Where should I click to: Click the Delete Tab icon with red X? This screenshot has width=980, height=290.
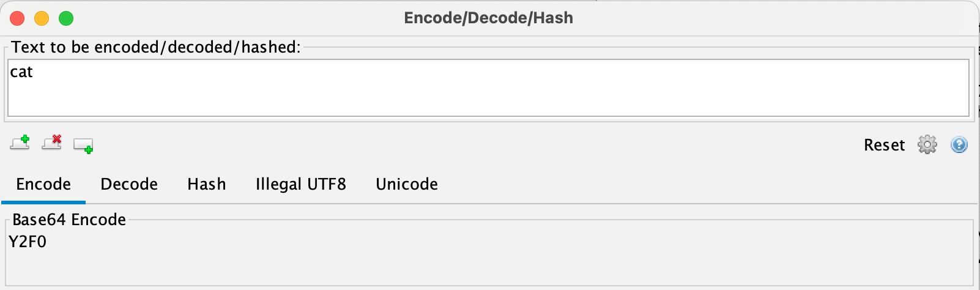(x=52, y=144)
